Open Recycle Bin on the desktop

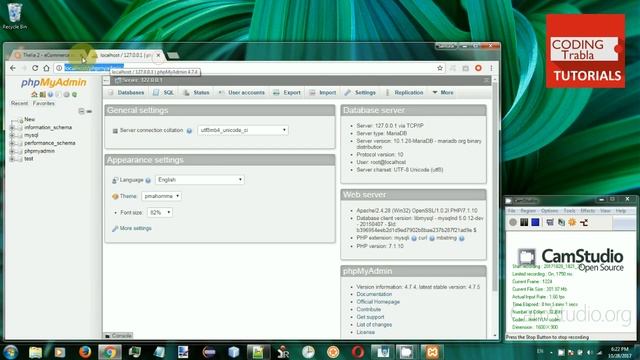(x=15, y=16)
